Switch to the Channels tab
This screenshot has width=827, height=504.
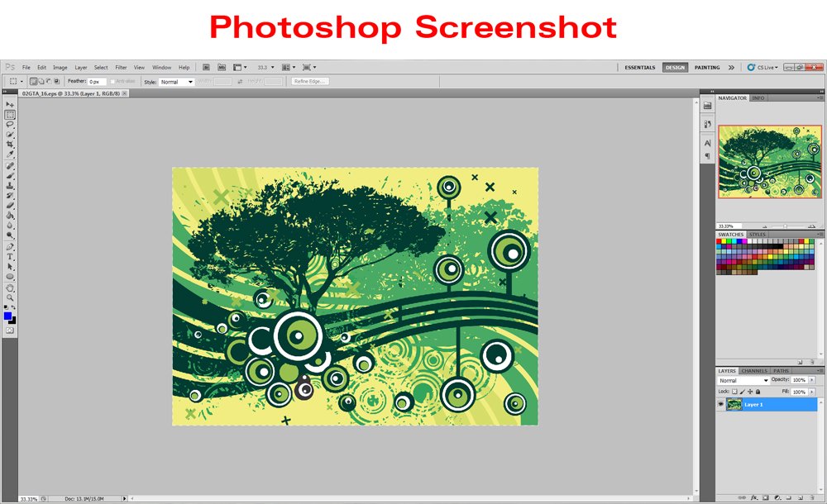754,371
